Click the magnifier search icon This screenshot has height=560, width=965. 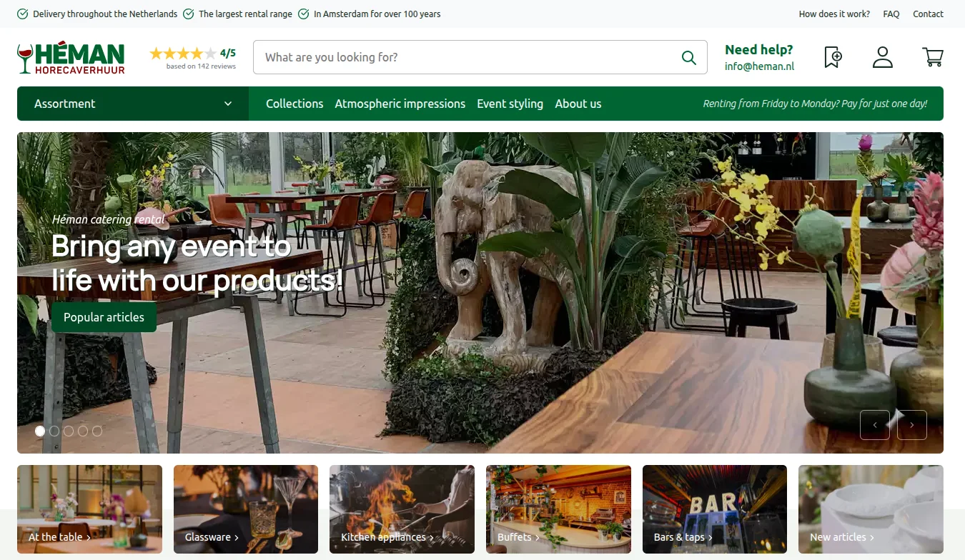[688, 57]
